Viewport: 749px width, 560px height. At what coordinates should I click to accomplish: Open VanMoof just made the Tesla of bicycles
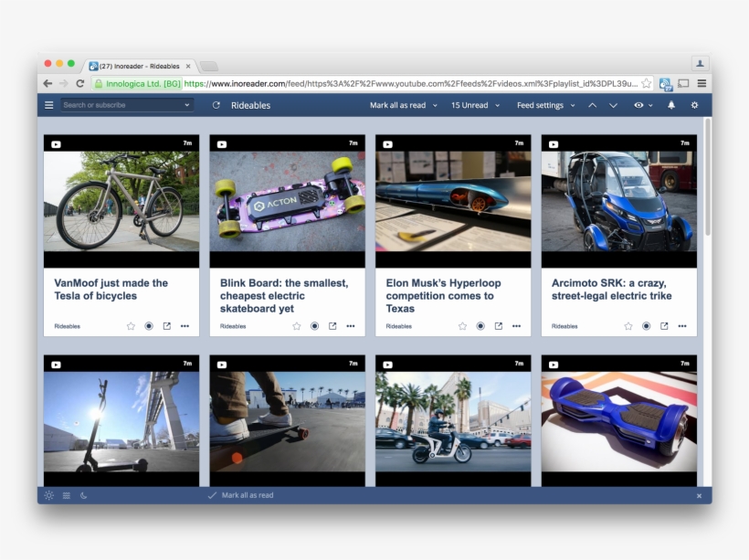coord(111,289)
